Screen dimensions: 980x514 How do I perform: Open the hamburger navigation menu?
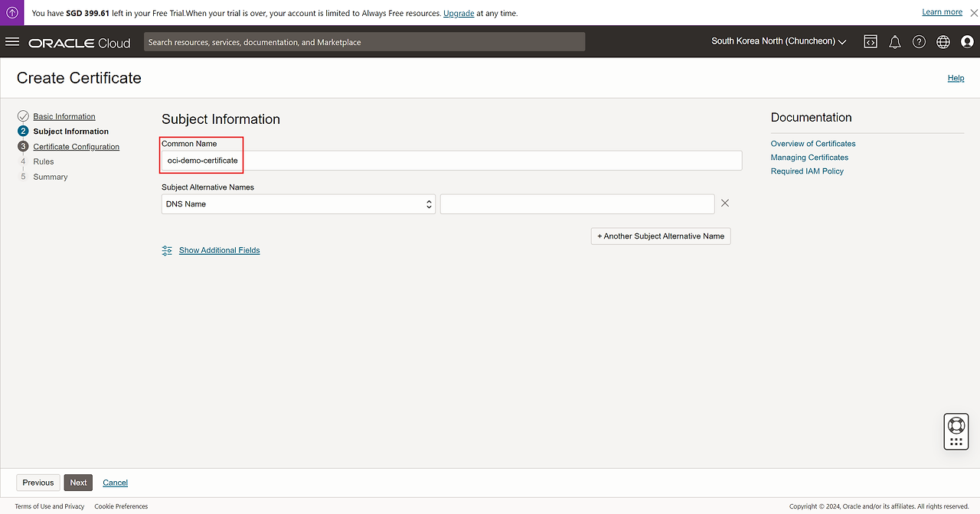pyautogui.click(x=11, y=42)
